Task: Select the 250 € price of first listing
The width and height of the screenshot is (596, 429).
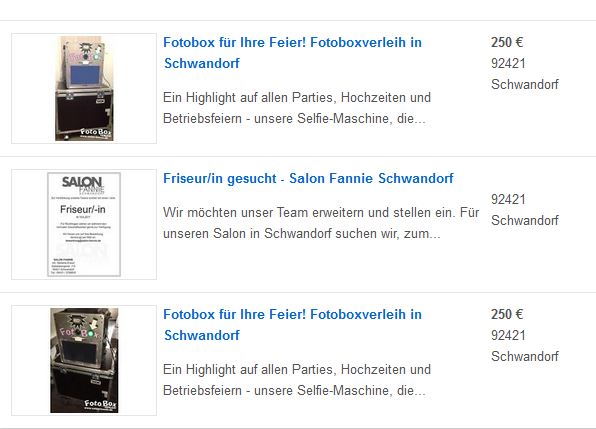Action: click(507, 42)
